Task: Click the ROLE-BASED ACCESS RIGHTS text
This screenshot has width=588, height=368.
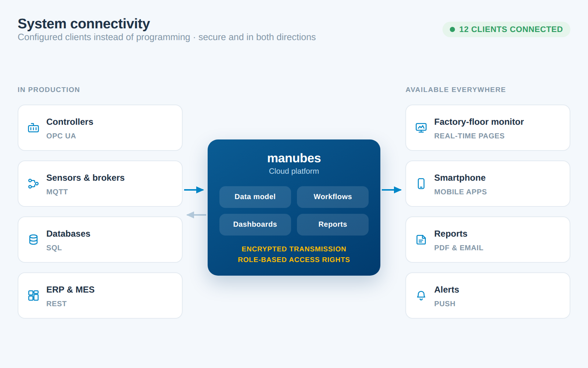Action: click(294, 260)
